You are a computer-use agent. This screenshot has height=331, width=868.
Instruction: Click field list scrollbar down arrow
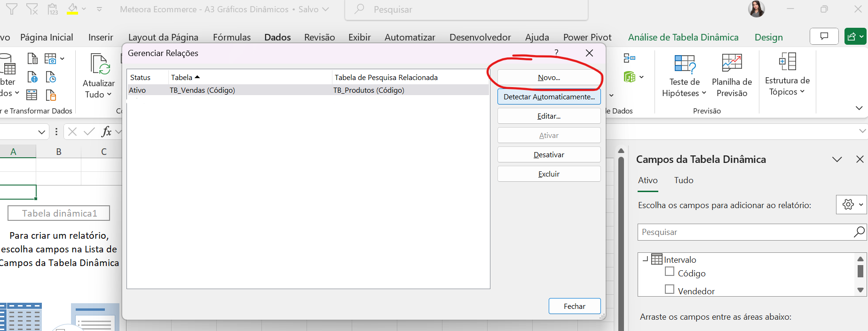point(860,290)
